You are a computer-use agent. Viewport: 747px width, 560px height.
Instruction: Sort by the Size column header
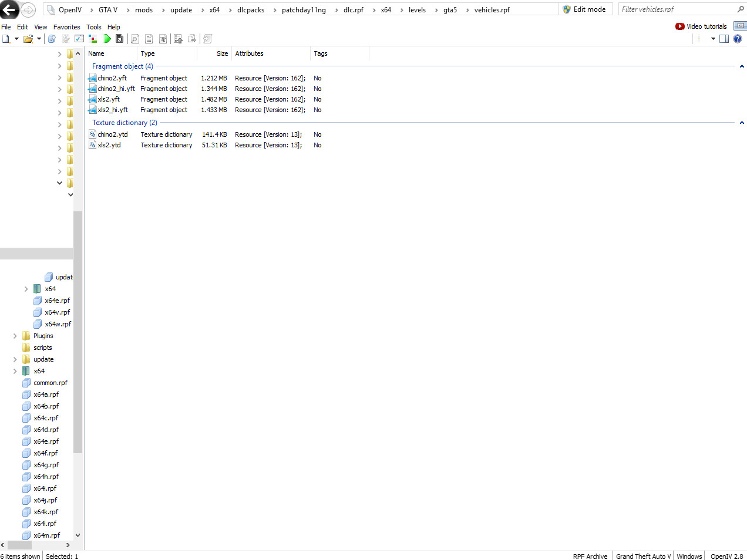[214, 53]
